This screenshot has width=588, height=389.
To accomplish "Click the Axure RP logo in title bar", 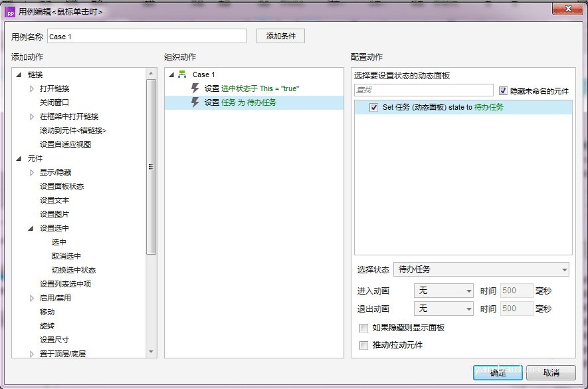I will [x=11, y=12].
